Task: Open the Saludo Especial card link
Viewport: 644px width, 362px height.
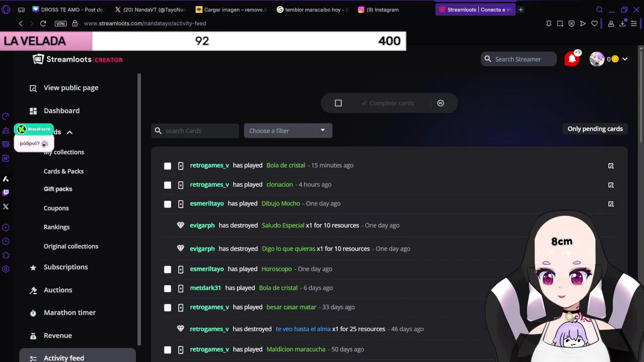Action: (283, 225)
